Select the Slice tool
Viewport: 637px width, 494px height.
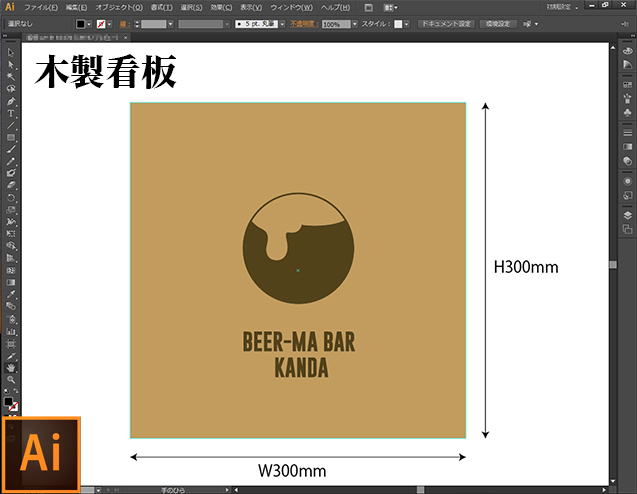[x=11, y=356]
